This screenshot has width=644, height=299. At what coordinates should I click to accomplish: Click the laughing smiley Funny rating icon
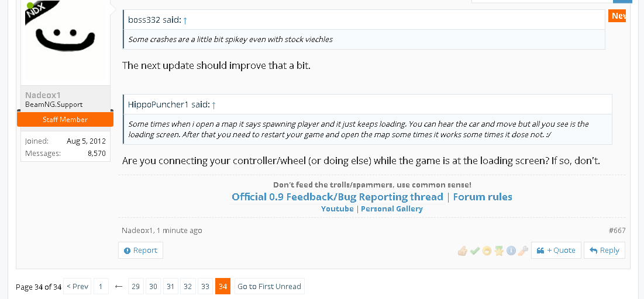[487, 251]
